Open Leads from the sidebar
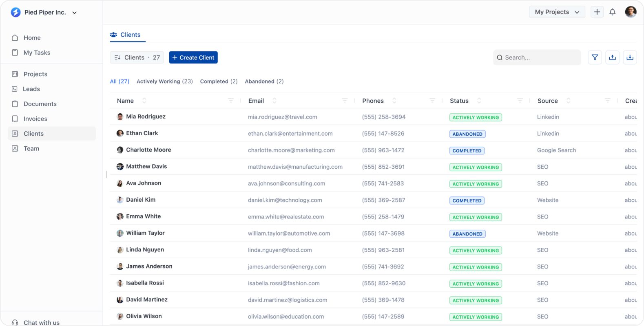Image resolution: width=644 pixels, height=326 pixels. click(x=31, y=89)
